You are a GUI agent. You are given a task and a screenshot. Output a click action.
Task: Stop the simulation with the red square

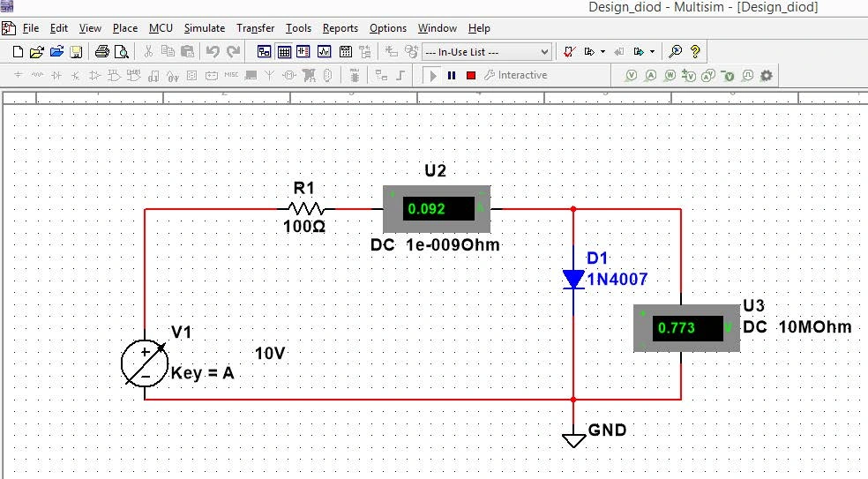coord(470,76)
